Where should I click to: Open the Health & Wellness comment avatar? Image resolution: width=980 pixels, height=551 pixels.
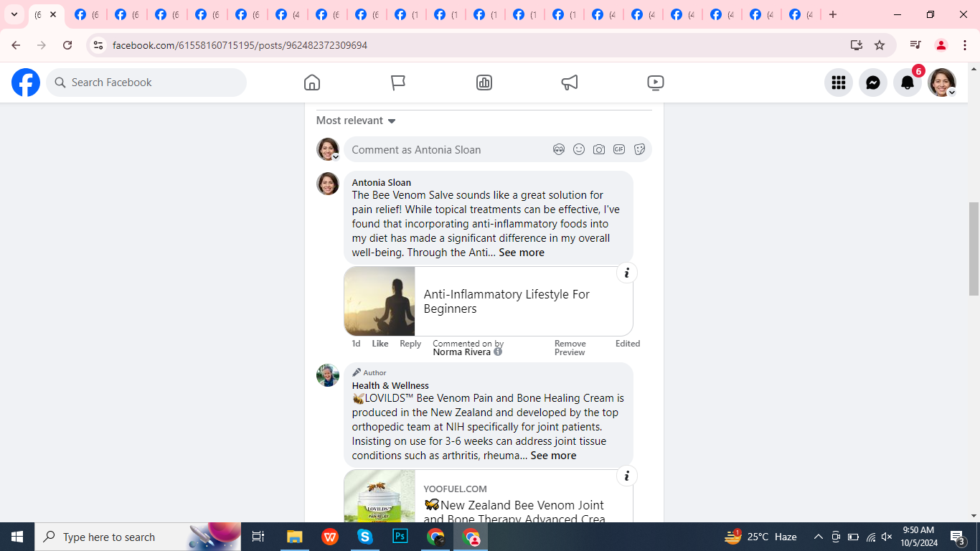tap(328, 375)
